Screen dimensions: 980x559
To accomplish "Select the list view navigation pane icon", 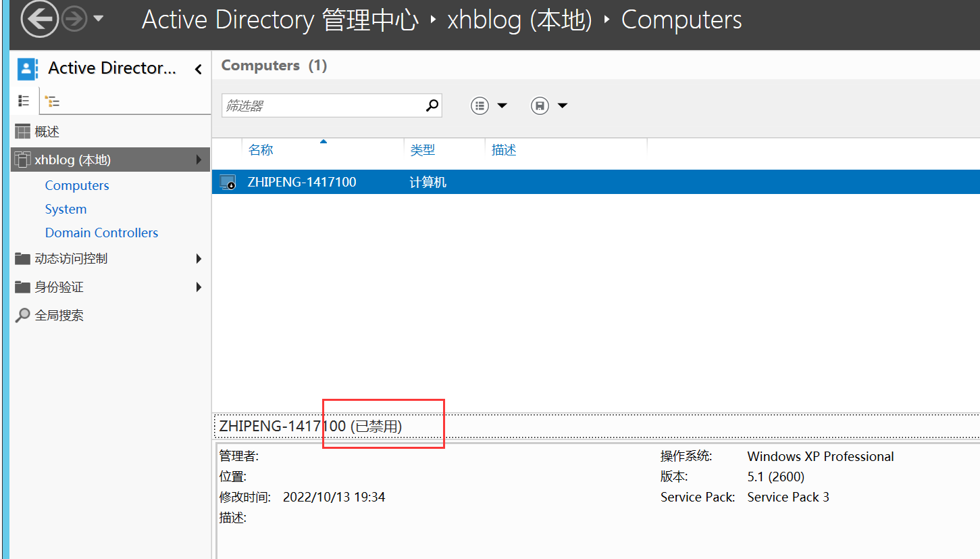I will [x=24, y=100].
